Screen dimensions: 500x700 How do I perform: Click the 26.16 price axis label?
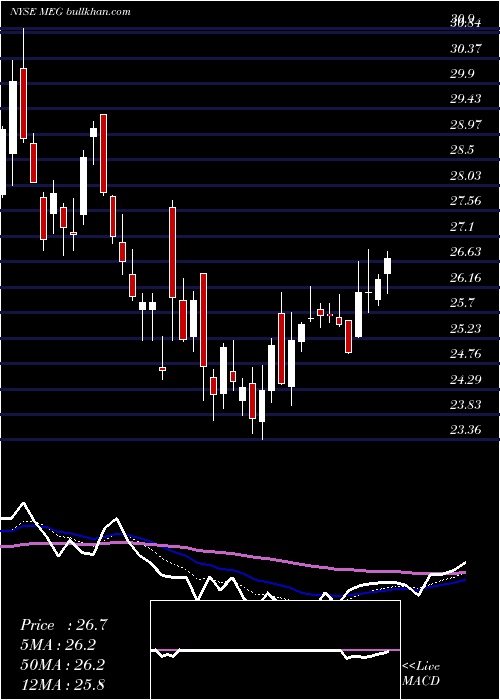click(x=466, y=278)
